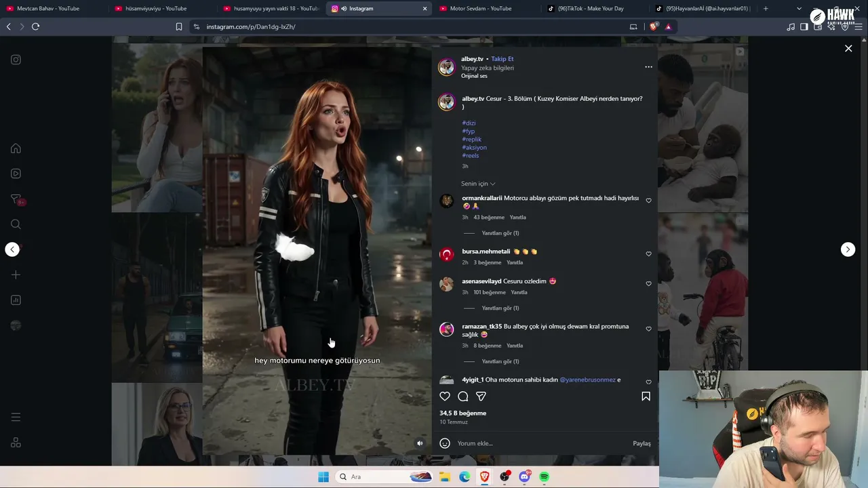Open Reels from the Instagram sidebar
Viewport: 868px width, 488px height.
[x=16, y=174]
